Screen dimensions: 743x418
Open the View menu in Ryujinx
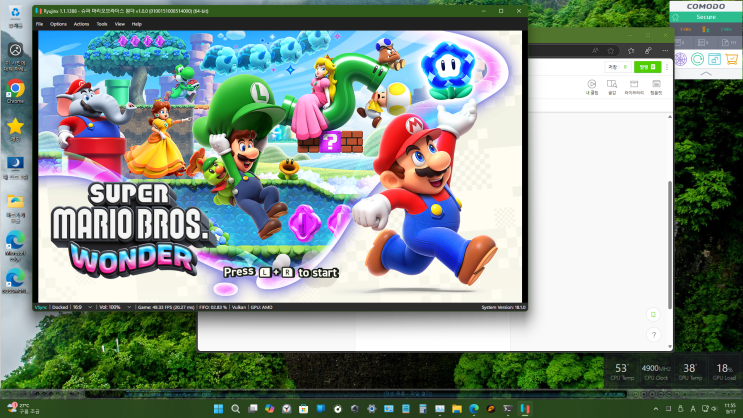click(119, 24)
